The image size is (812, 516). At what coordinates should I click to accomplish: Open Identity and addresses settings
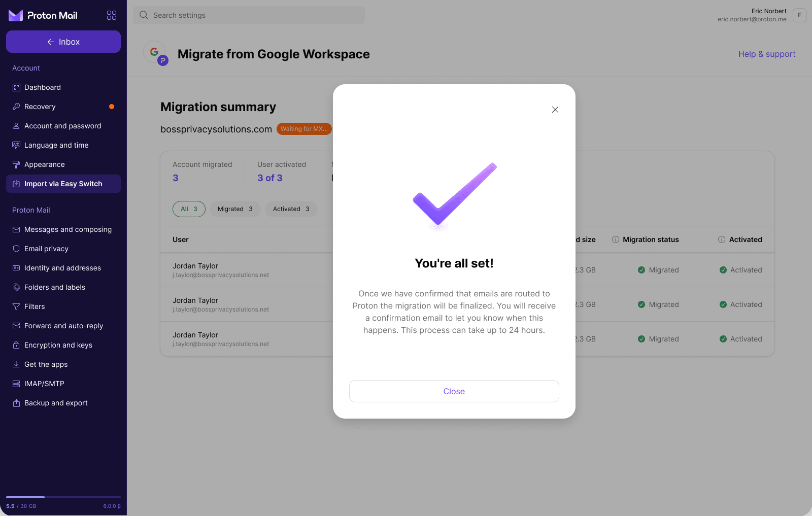click(63, 268)
